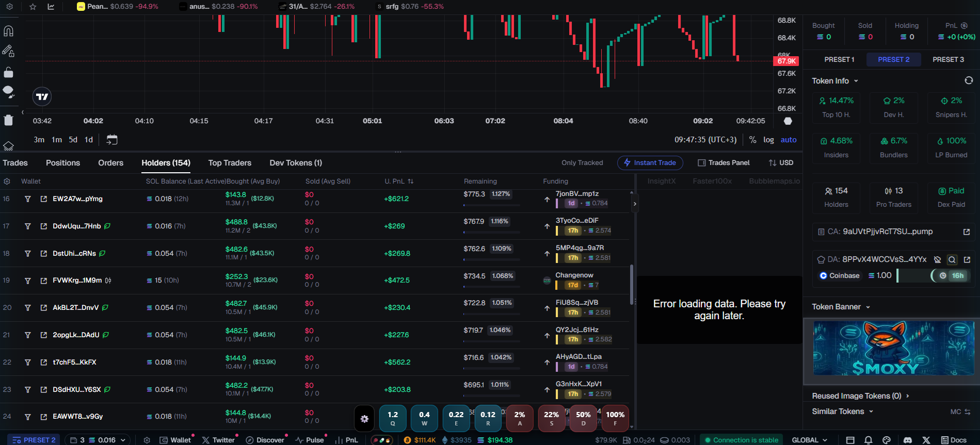This screenshot has width=980, height=445.
Task: Select the PRESET 3 tab
Action: (948, 59)
